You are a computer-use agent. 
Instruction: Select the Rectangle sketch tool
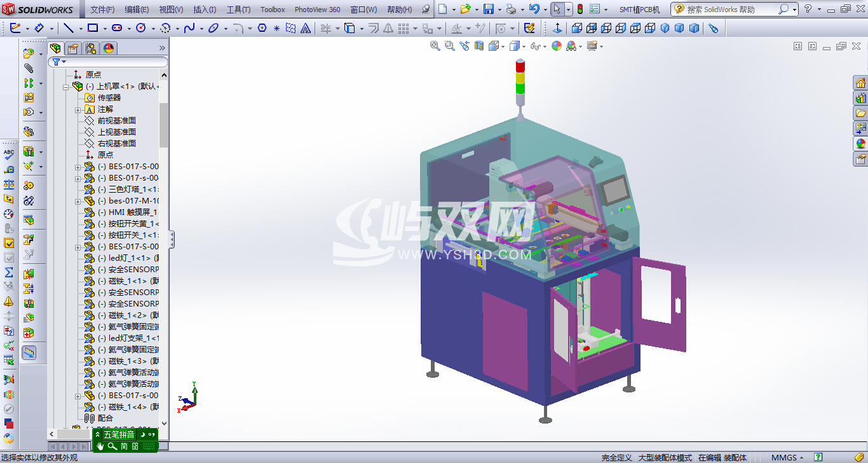click(x=93, y=28)
